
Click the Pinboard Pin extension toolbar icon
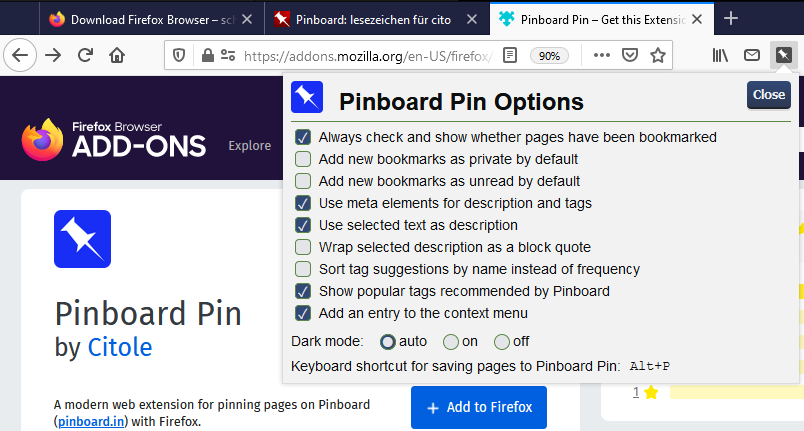click(x=784, y=55)
